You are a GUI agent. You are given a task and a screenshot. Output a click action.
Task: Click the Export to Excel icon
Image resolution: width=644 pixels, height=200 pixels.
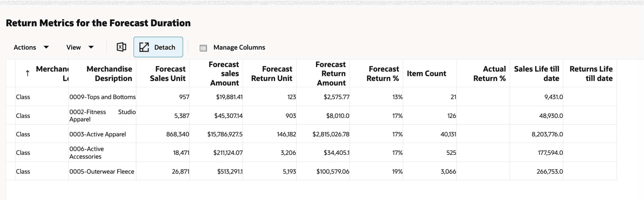point(121,47)
